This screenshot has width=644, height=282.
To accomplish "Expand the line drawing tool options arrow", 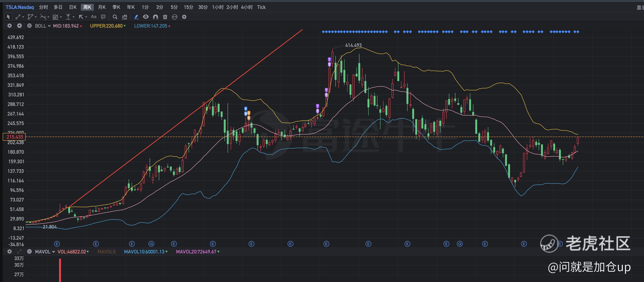I will tap(23, 17).
